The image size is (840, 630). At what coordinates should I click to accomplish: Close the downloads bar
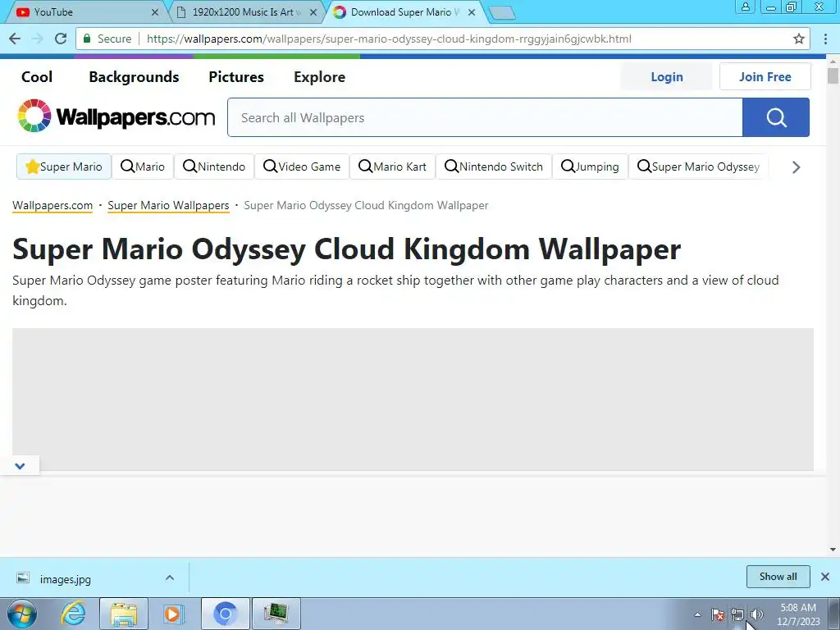coord(825,577)
